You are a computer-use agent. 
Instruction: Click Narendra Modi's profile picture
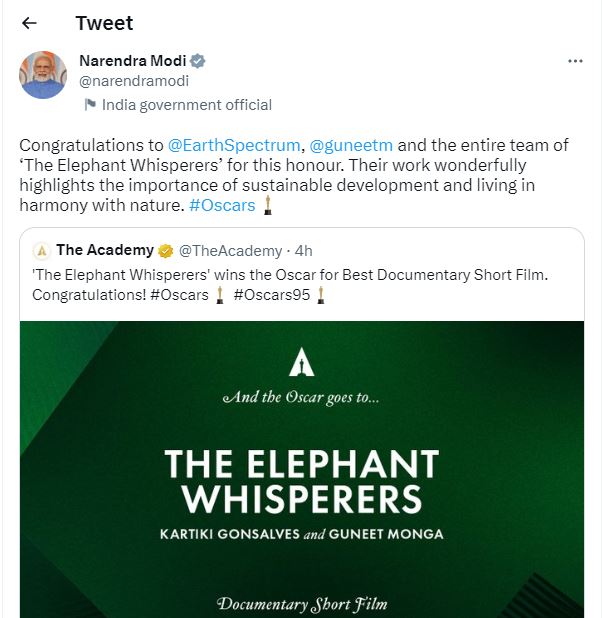click(43, 75)
